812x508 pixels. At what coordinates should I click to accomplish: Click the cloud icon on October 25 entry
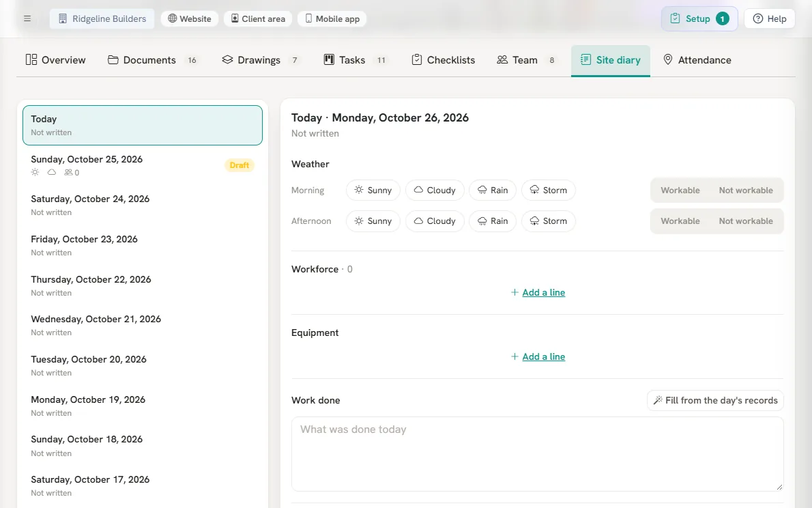click(52, 172)
